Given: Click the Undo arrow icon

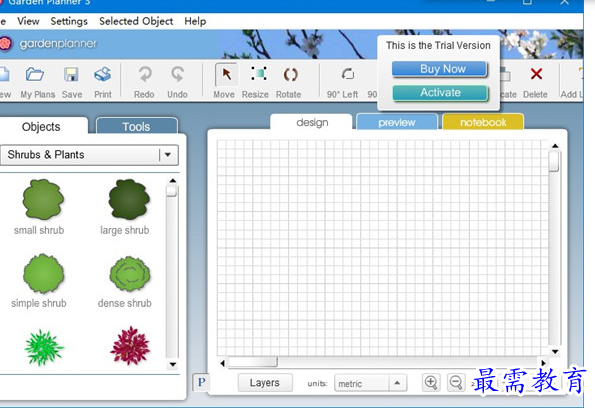Looking at the screenshot, I should pos(178,74).
